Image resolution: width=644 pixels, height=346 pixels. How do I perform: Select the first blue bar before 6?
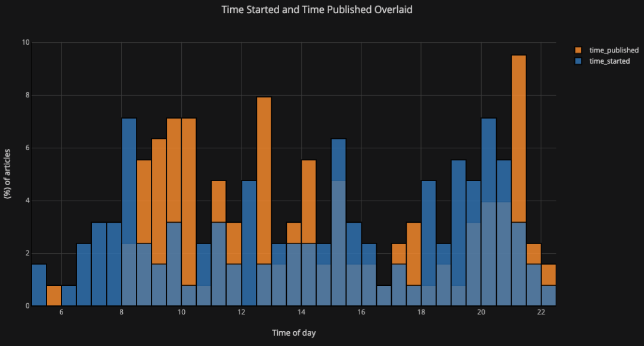(x=39, y=285)
